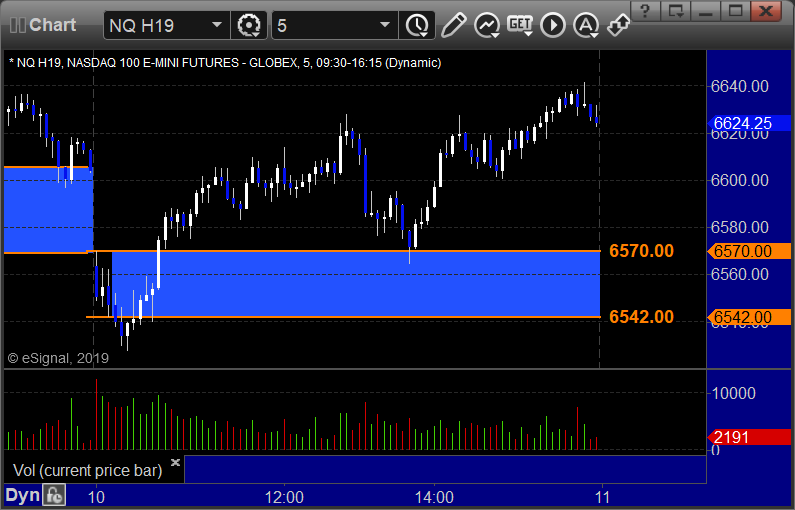This screenshot has height=510, width=795.
Task: Close the Vol (current price bar) label
Action: click(x=175, y=462)
